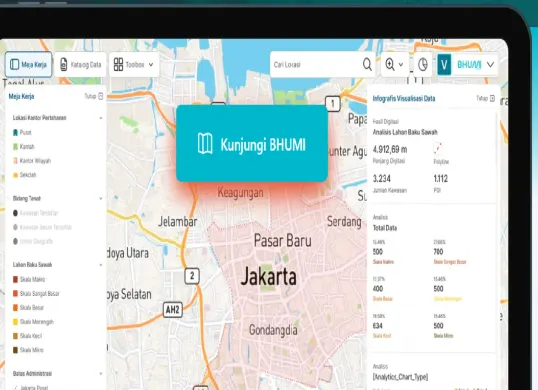Close the Infografis panel via Tutup

486,98
